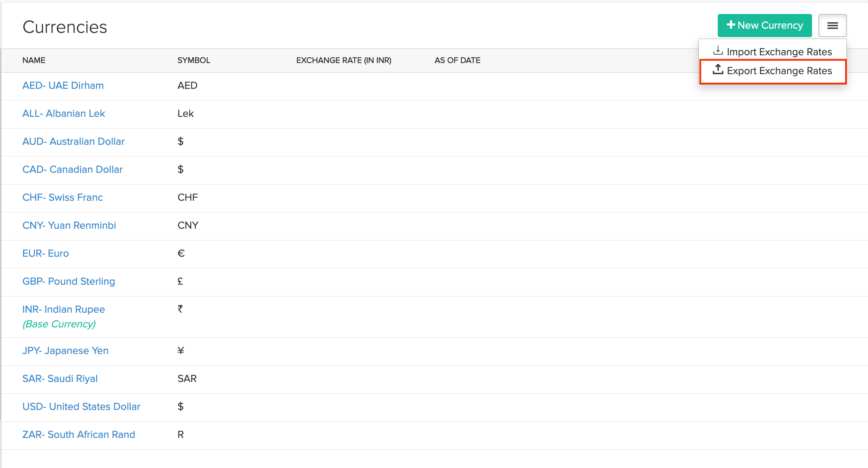Viewport: 868px width, 468px height.
Task: Open AUD- Australian Dollar entry
Action: (x=73, y=141)
